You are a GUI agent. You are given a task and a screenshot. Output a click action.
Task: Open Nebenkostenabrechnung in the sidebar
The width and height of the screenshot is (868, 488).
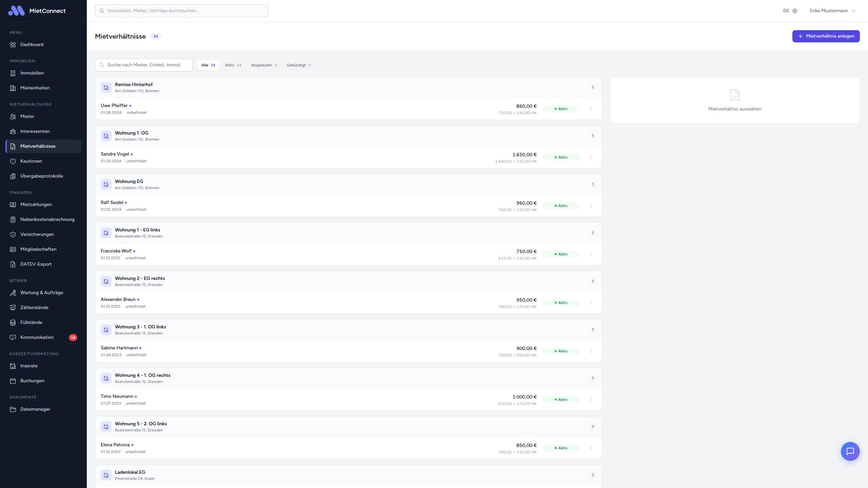(x=47, y=219)
